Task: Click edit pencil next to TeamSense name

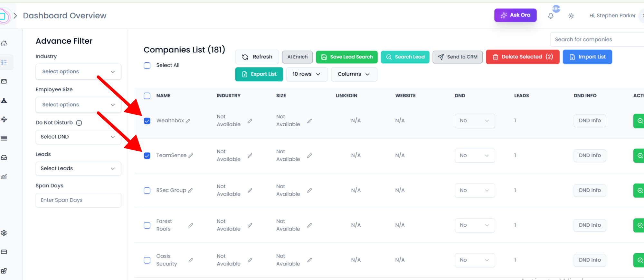Action: [191, 156]
